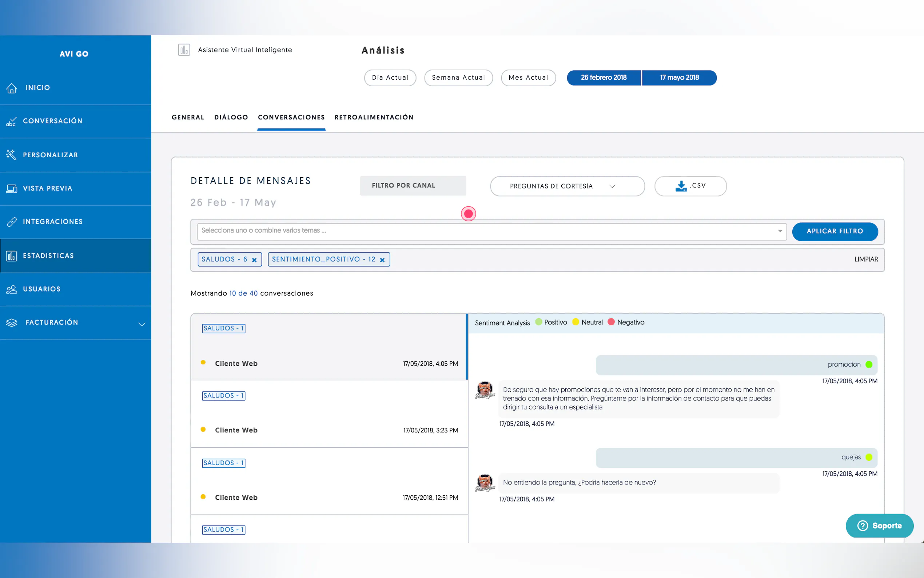Open the topic selector dropdown arrow
This screenshot has height=578, width=924.
click(x=780, y=231)
